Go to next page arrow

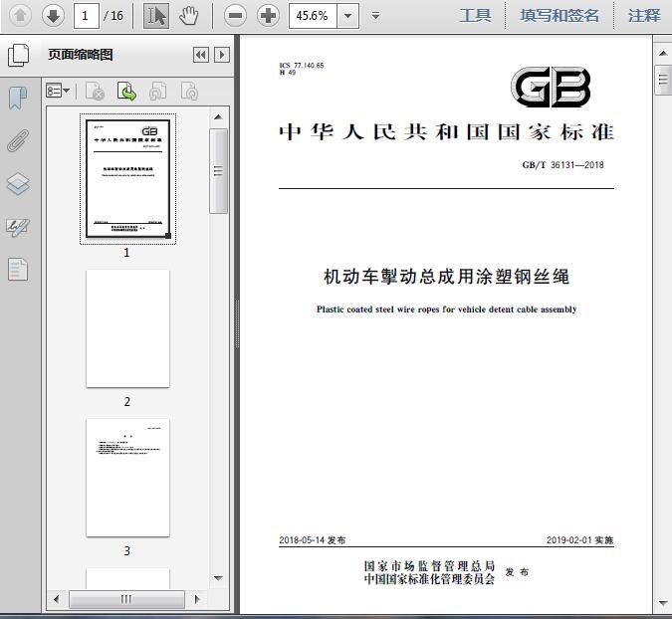[x=53, y=16]
